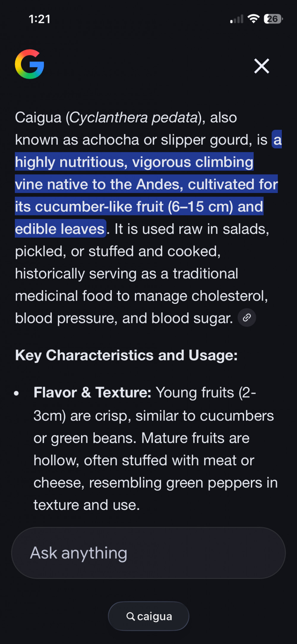
Task: Focus the "Ask anything" input field
Action: (x=148, y=553)
